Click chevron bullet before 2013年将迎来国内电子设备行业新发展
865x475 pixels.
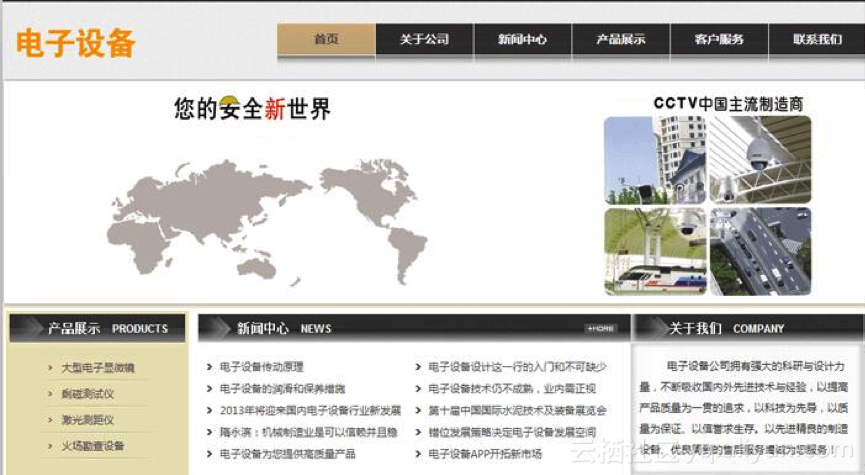pyautogui.click(x=210, y=410)
